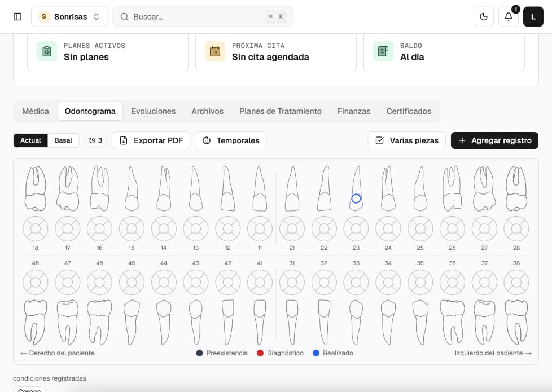Click surface diagram of tooth 45
The width and height of the screenshot is (552, 392).
132,282
